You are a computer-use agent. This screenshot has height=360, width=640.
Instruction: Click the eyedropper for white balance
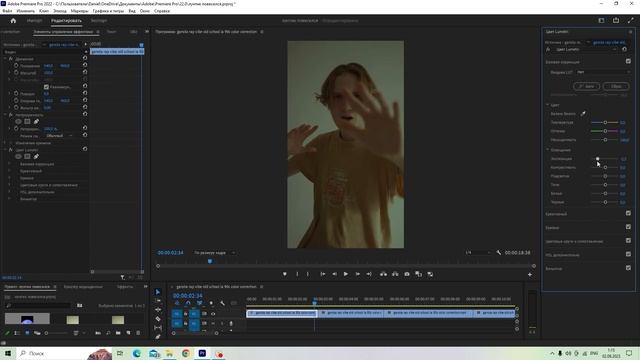coord(583,113)
